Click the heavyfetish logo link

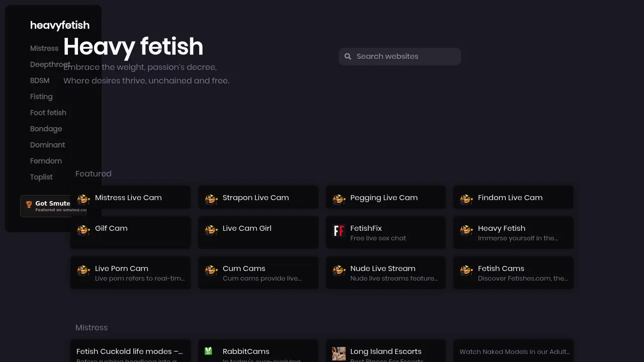click(60, 25)
